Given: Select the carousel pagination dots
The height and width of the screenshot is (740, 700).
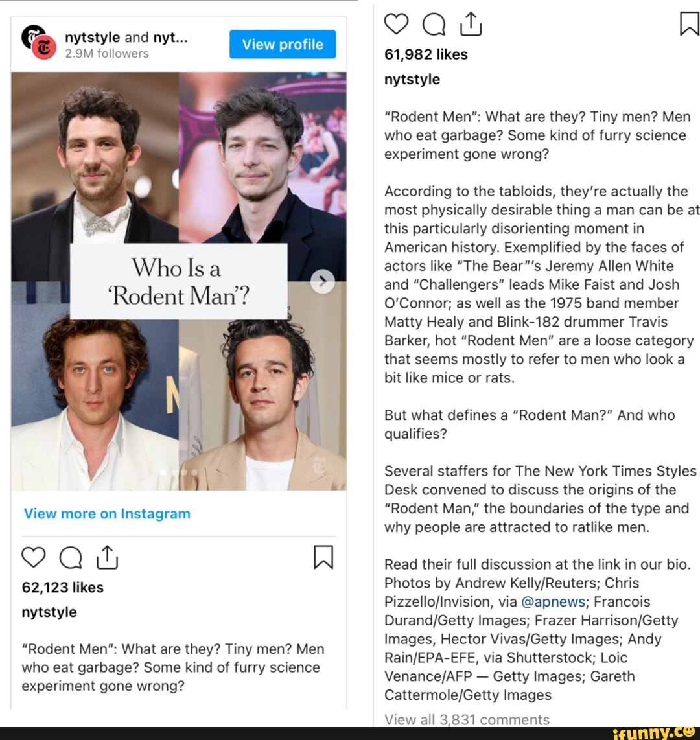Looking at the screenshot, I should tap(179, 472).
